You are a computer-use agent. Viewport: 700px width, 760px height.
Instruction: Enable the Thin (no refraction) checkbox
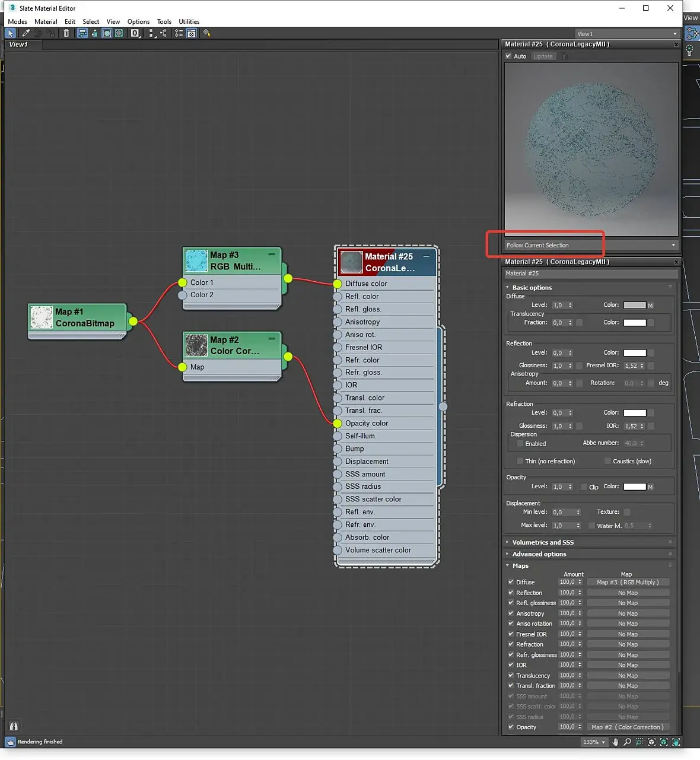click(x=520, y=461)
